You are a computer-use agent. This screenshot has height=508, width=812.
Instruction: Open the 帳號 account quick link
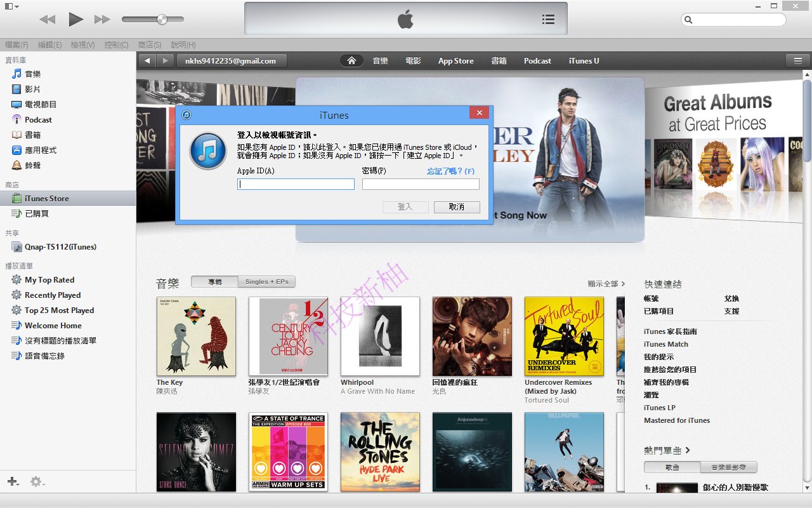pos(651,298)
